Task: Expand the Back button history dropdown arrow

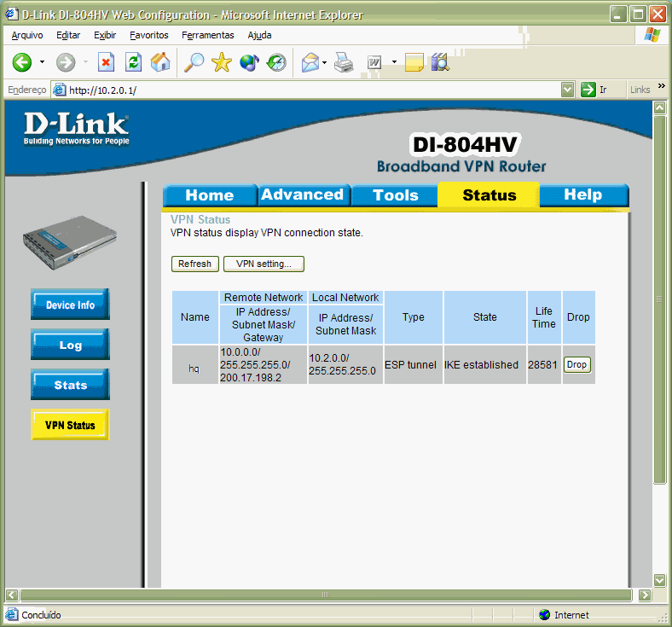Action: tap(40, 62)
